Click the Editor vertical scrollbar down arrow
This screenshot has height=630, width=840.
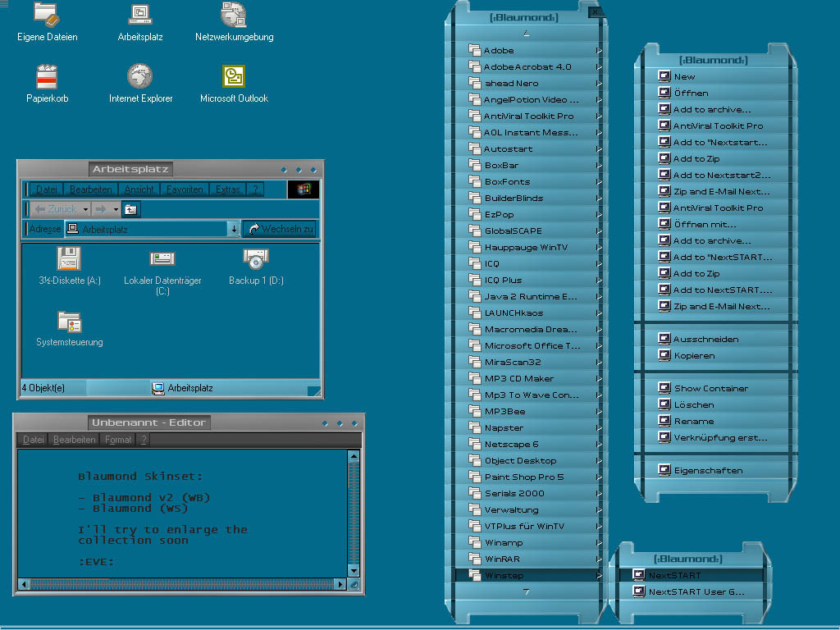click(354, 571)
